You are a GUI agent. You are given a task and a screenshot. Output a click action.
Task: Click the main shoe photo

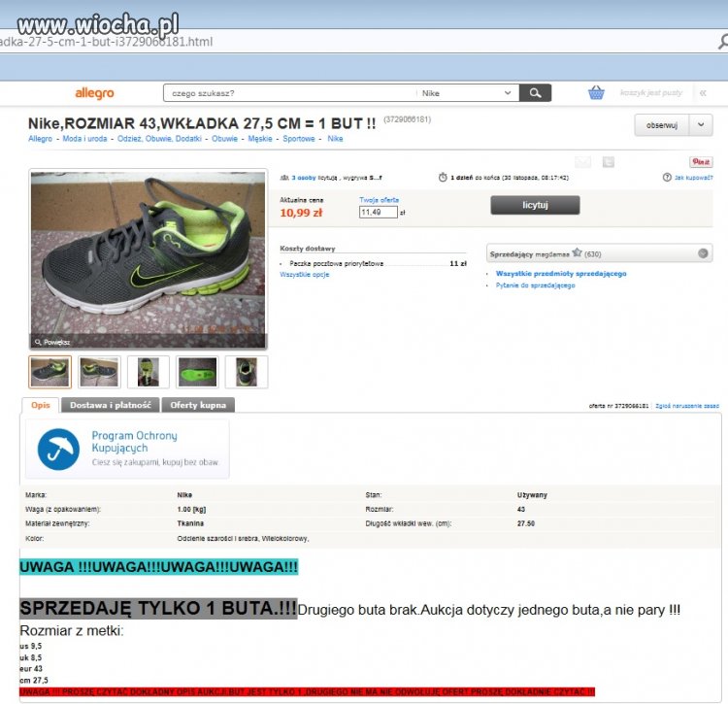tap(149, 258)
